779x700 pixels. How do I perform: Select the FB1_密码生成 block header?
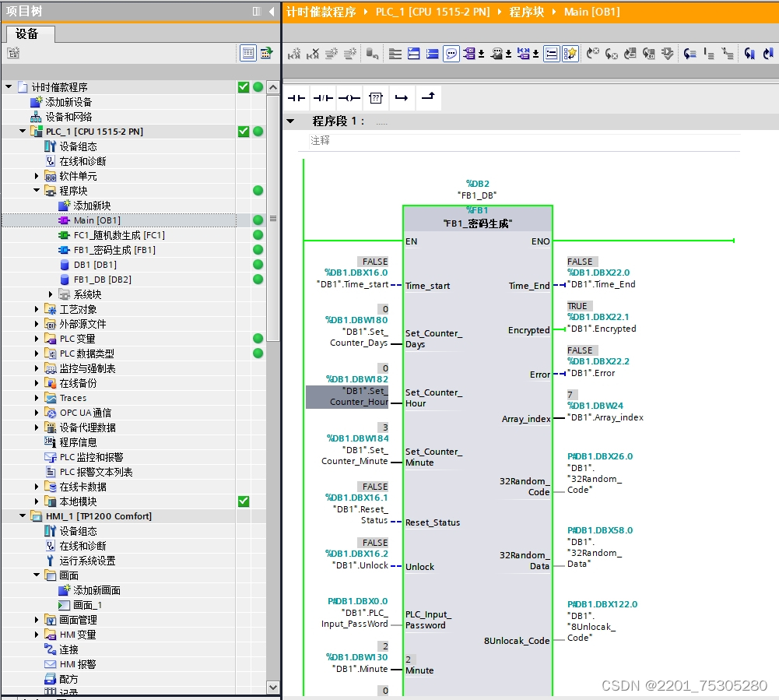477,219
